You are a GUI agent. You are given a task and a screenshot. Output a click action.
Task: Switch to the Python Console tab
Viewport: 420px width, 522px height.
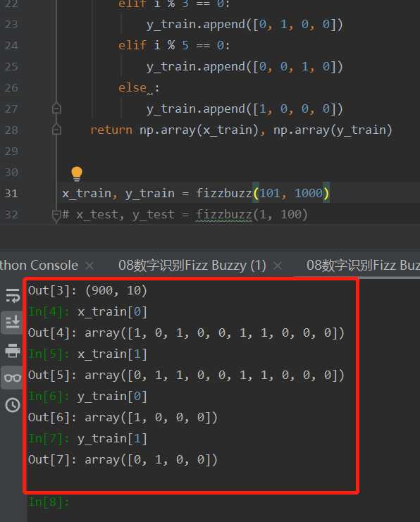point(39,266)
